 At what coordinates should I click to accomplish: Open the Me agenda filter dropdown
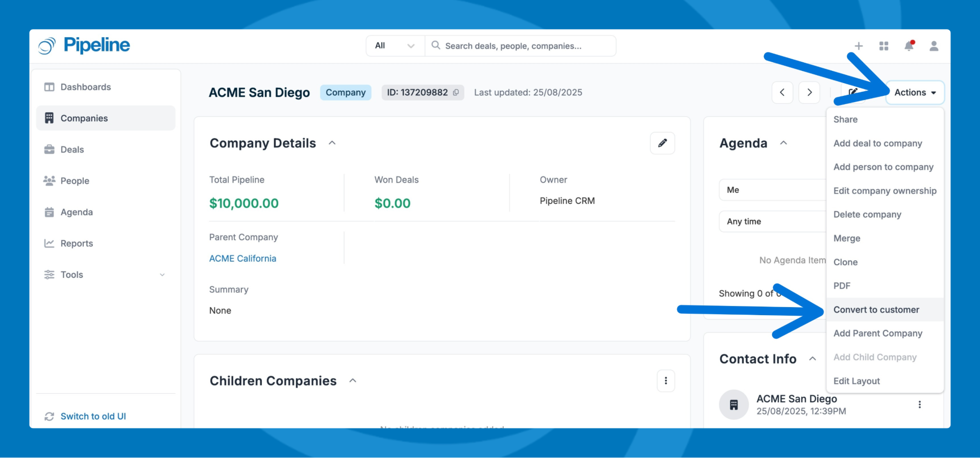tap(773, 190)
